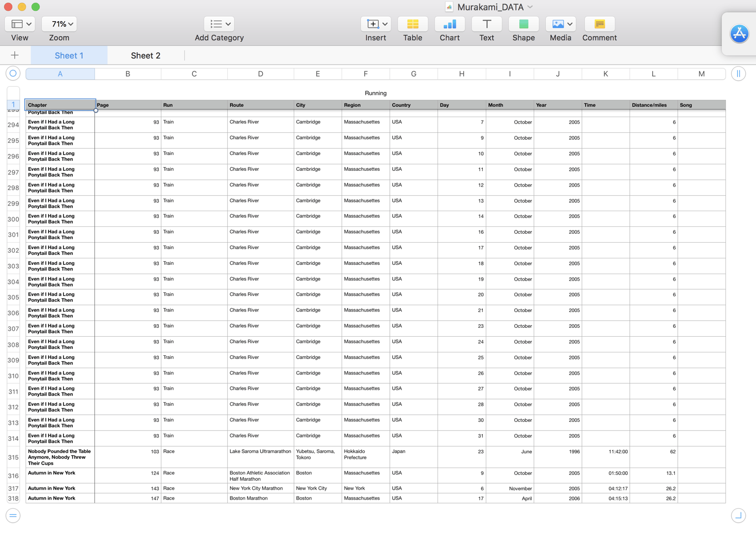Open the View sidebar options

click(20, 24)
